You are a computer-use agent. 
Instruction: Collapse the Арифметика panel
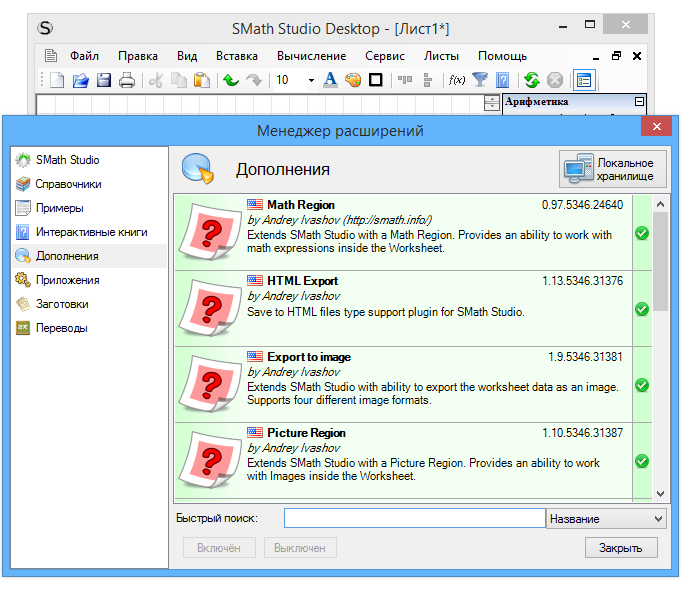pyautogui.click(x=639, y=102)
